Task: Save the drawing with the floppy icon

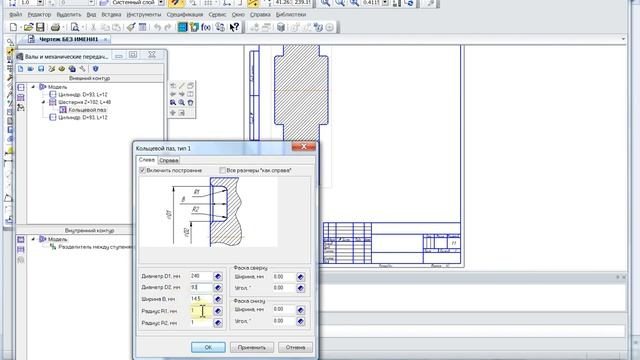Action: (x=40, y=27)
